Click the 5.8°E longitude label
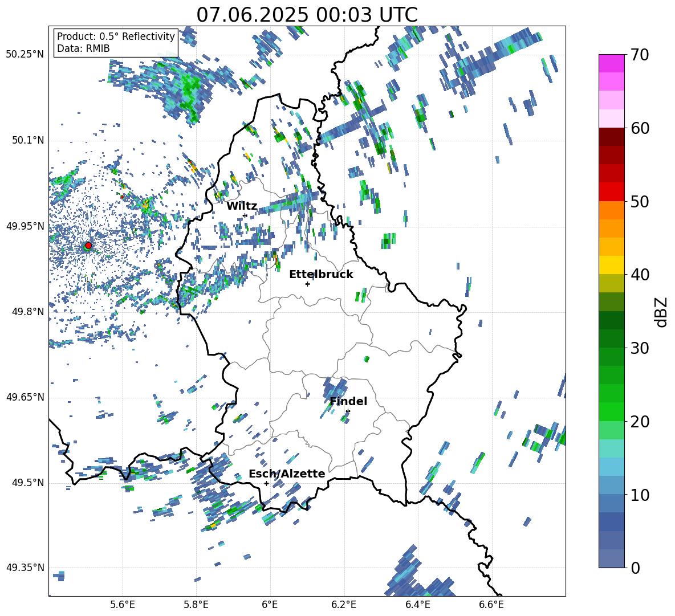 click(196, 605)
